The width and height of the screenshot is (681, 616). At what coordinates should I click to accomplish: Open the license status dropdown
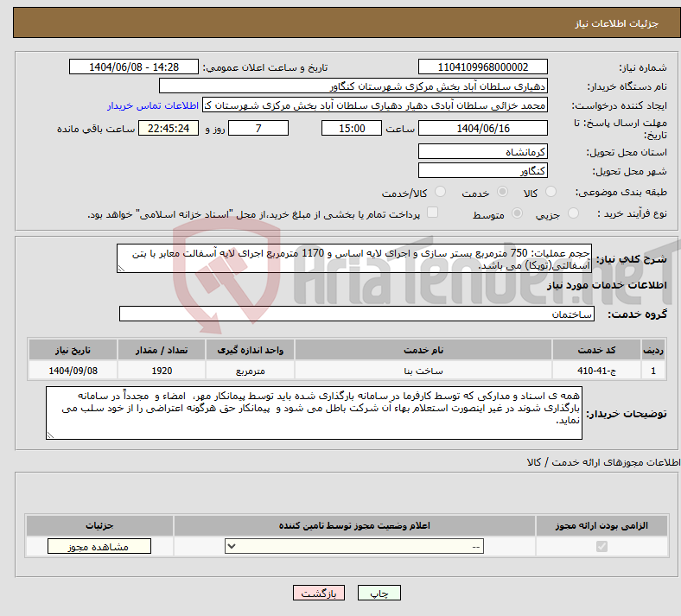coord(354,547)
